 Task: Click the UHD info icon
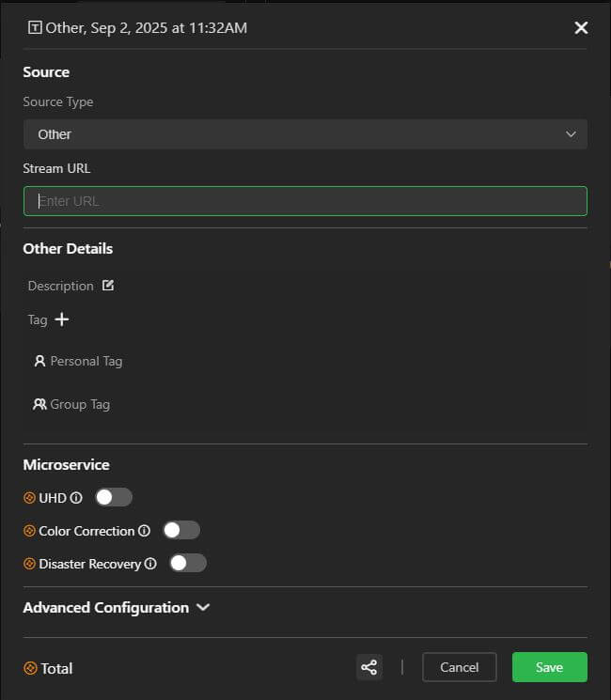76,498
